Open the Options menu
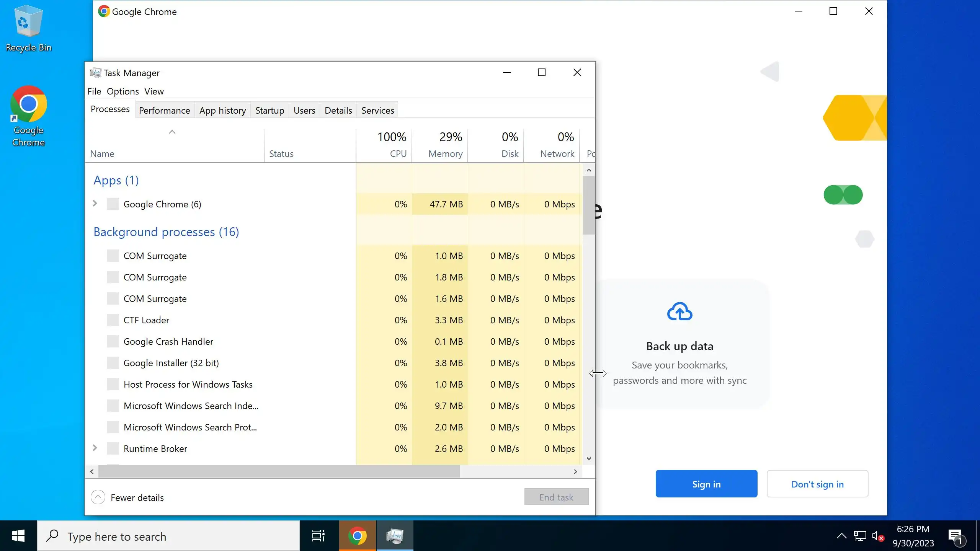 (122, 91)
